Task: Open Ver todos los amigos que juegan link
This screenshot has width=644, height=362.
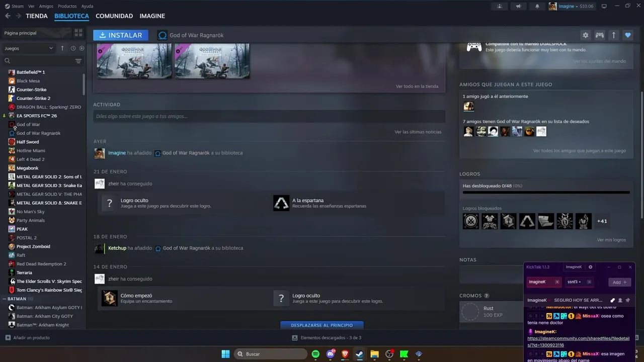Action: tap(579, 151)
